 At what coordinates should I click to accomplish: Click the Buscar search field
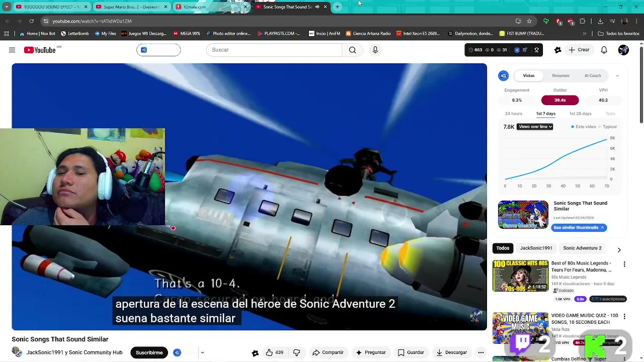(274, 50)
